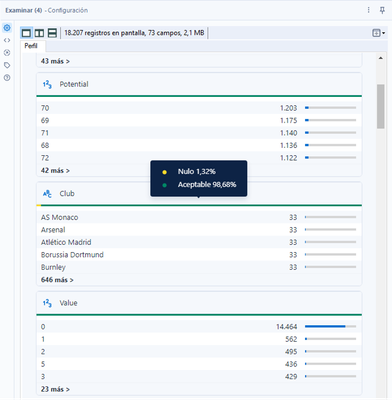Click the vertical scrollbar thumb
The image size is (392, 400).
tap(381, 106)
